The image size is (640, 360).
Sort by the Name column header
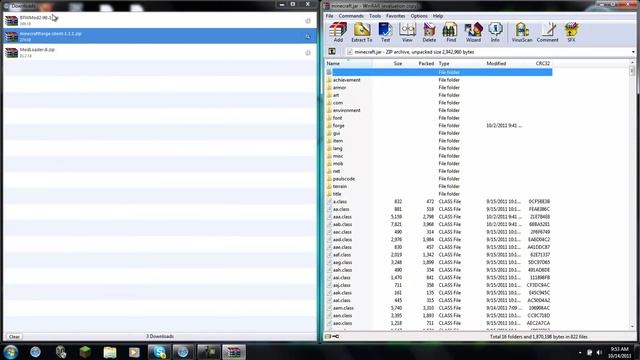click(349, 64)
